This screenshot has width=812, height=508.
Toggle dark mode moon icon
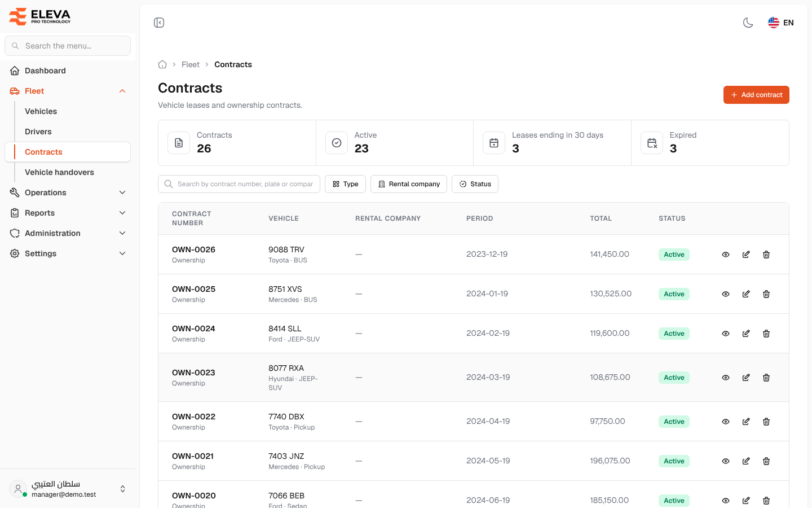pyautogui.click(x=748, y=23)
